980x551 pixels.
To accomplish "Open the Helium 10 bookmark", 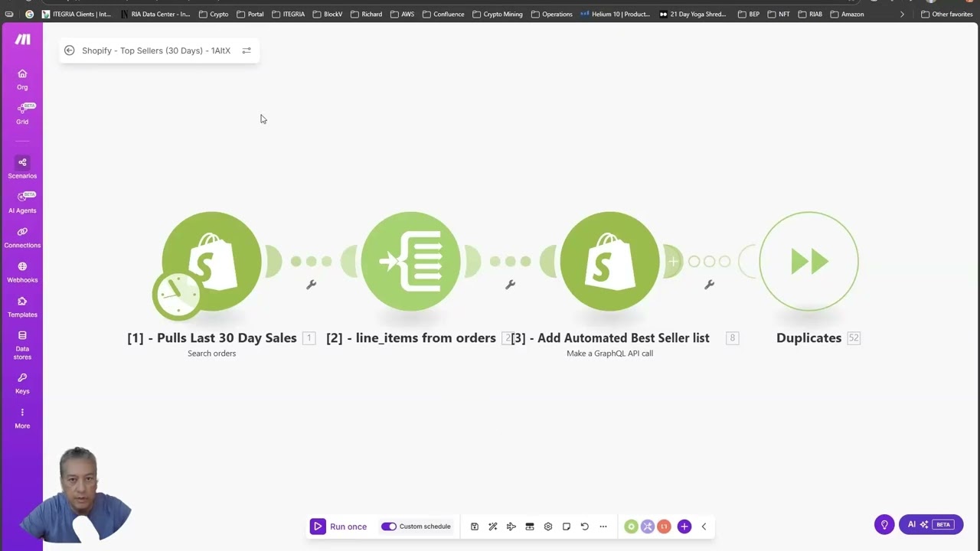I will [616, 14].
